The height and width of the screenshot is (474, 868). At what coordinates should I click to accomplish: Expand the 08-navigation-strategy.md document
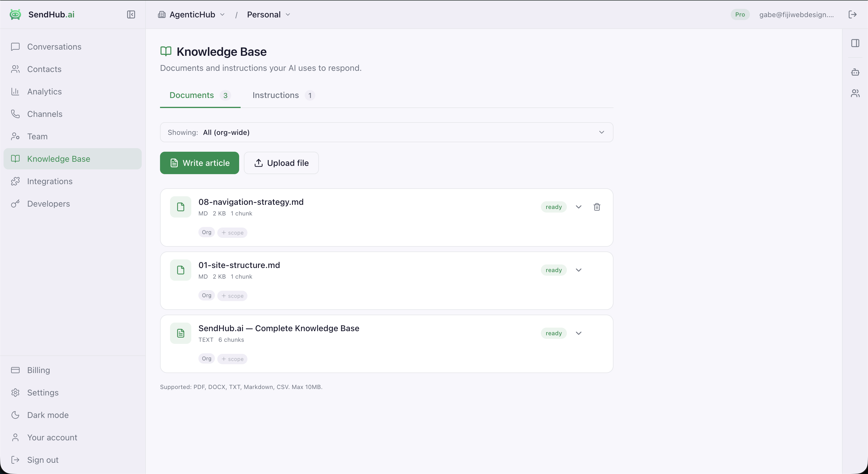pos(579,207)
